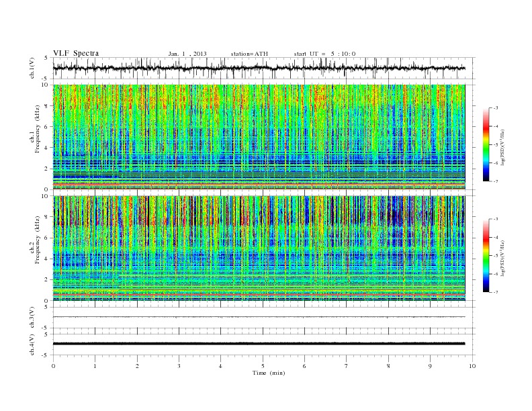Click the "ch.1(V)" axis label
The width and height of the screenshot is (532, 411).
tap(32, 68)
